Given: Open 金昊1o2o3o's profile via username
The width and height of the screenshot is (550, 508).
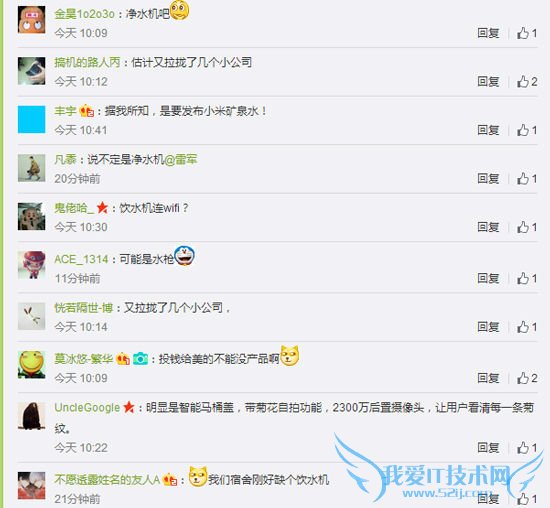Looking at the screenshot, I should (84, 14).
